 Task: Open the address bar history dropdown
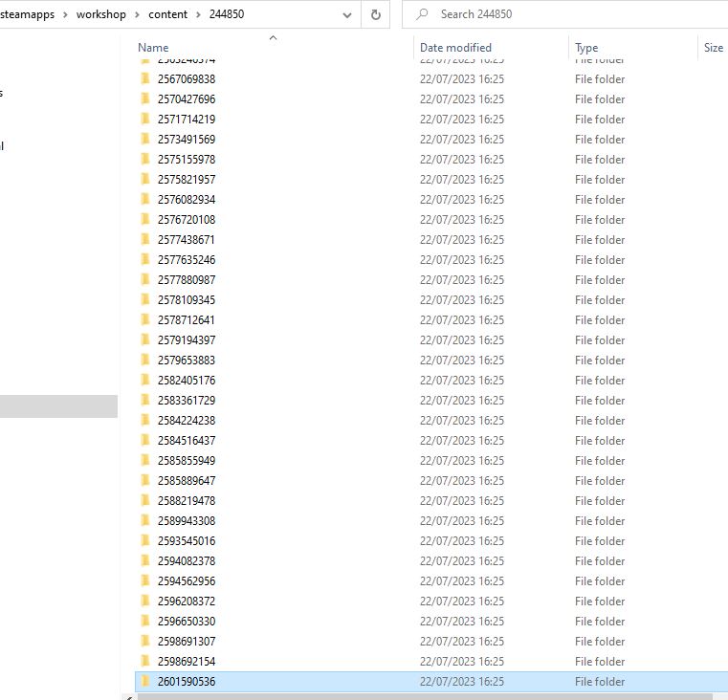[x=347, y=15]
